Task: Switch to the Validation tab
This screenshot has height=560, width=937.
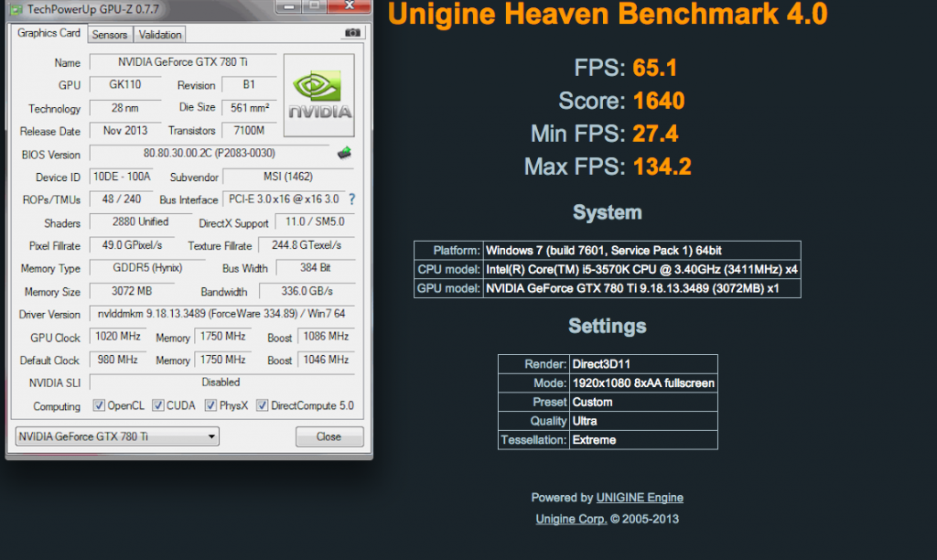Action: [x=160, y=34]
